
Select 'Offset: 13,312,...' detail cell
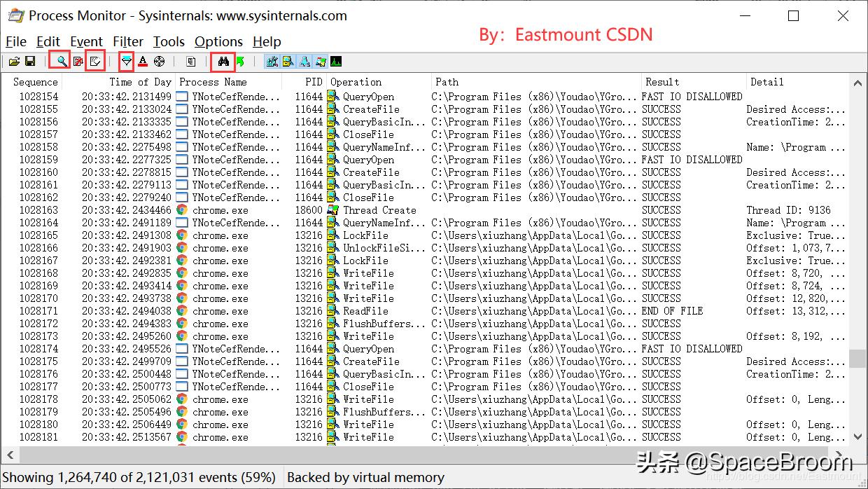coord(796,311)
